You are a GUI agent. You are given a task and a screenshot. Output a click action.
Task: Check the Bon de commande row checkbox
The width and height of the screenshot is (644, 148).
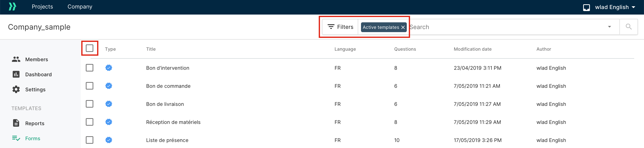point(90,86)
